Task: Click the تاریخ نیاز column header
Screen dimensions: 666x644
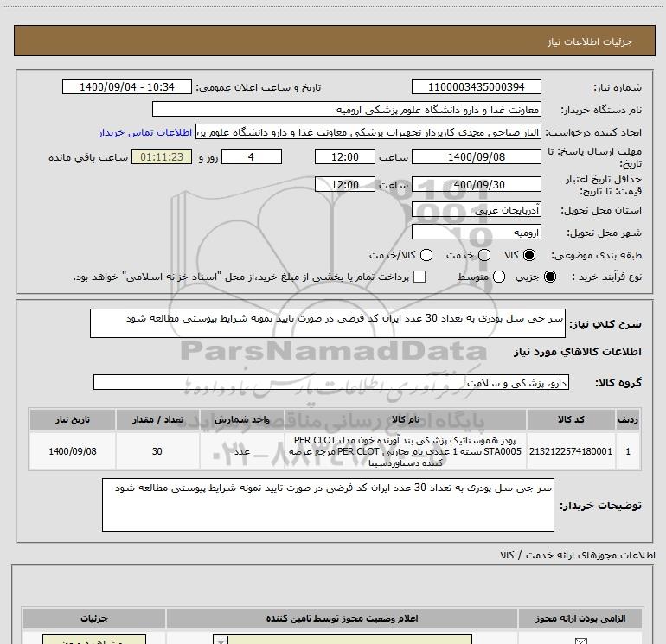Action: pos(72,419)
